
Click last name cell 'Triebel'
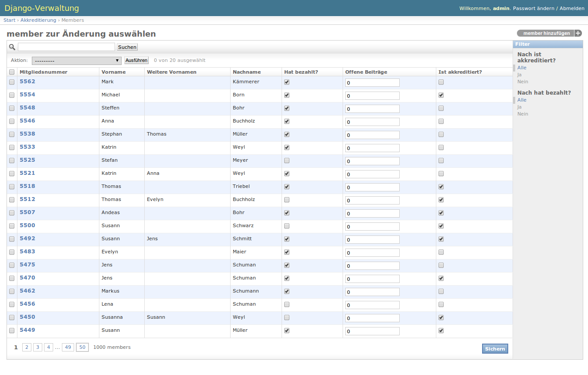241,186
